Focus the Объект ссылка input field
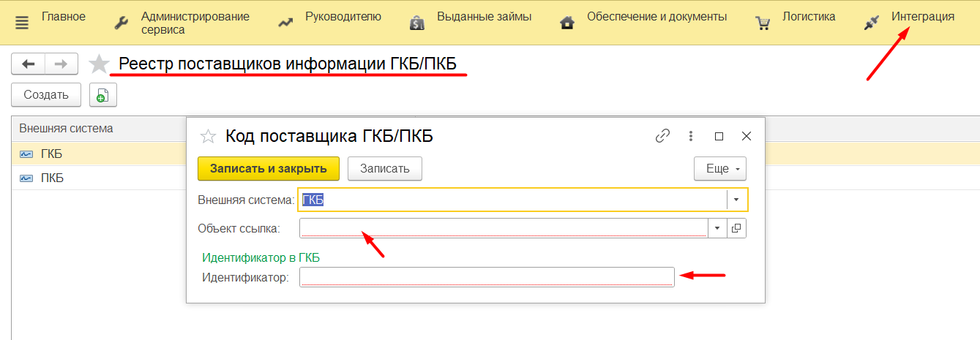This screenshot has height=340, width=980. point(504,228)
